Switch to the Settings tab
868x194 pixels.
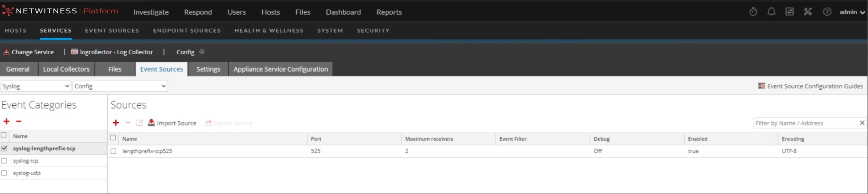click(x=208, y=69)
